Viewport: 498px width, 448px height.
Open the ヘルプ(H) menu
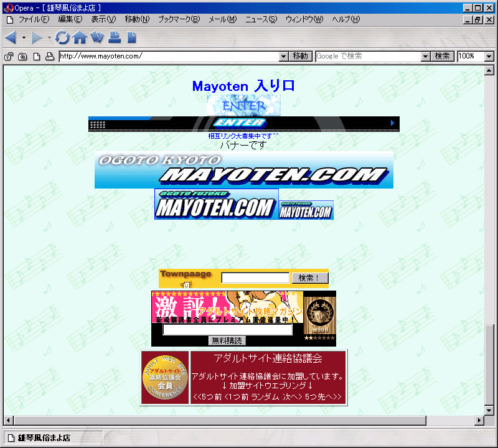pos(346,19)
